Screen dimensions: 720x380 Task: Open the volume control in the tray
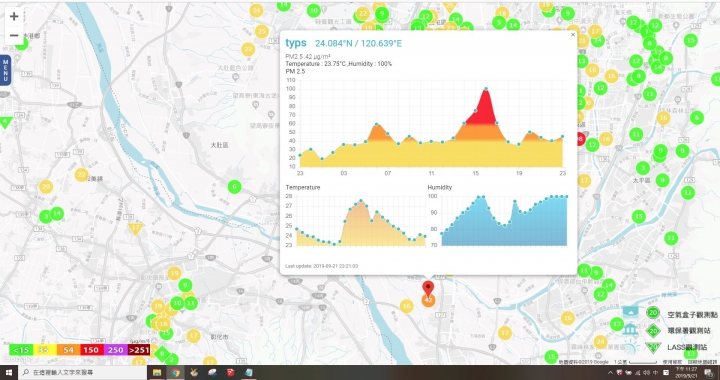(647, 373)
